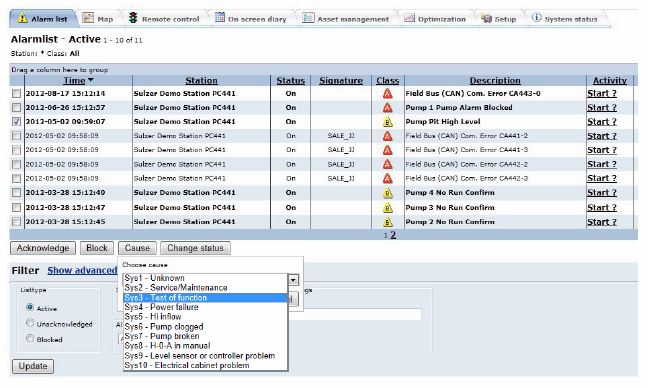Click class A icon for CA442-3 error
Image resolution: width=648 pixels, height=388 pixels.
click(388, 179)
